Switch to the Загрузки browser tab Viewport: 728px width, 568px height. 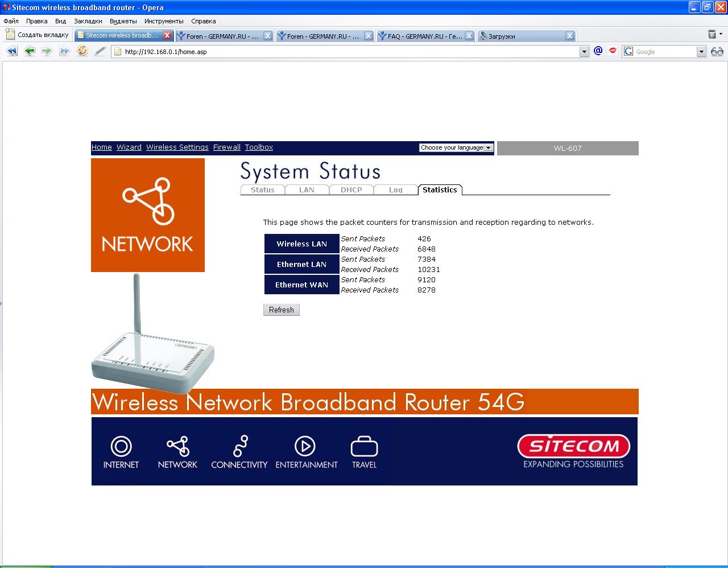pos(527,36)
